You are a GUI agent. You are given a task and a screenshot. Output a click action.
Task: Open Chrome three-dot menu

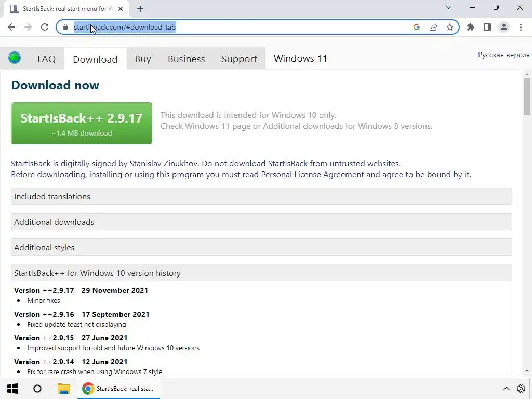click(521, 27)
